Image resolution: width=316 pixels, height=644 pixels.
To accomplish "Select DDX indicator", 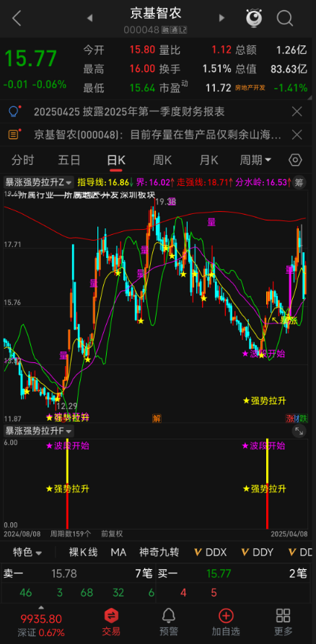I will tap(210, 553).
